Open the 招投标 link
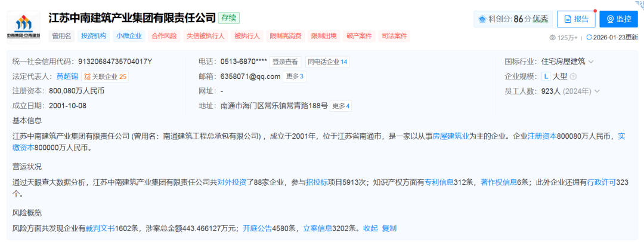The image size is (644, 242). (x=317, y=182)
